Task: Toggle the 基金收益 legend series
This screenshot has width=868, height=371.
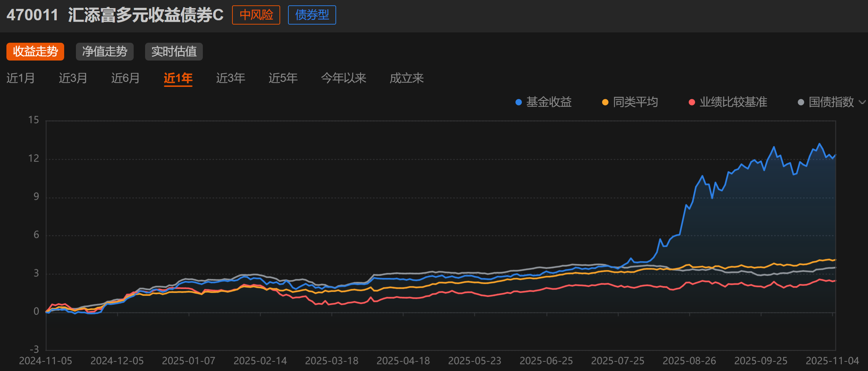Action: [544, 102]
